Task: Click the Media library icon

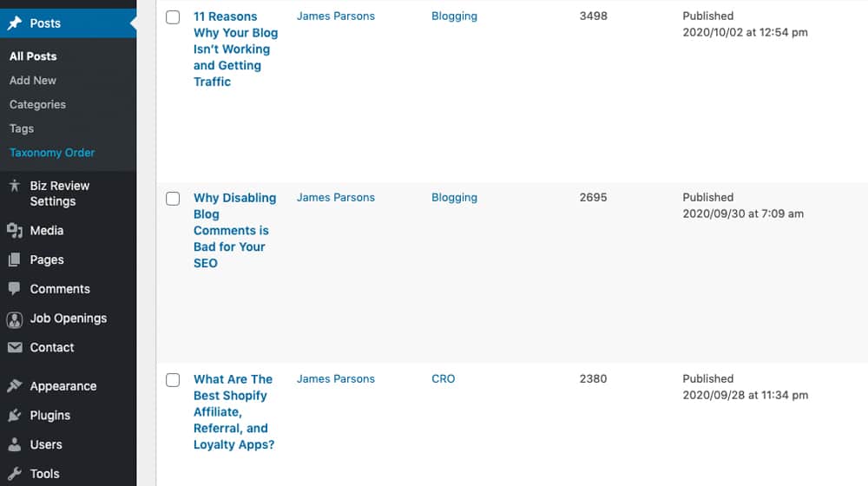Action: click(15, 230)
